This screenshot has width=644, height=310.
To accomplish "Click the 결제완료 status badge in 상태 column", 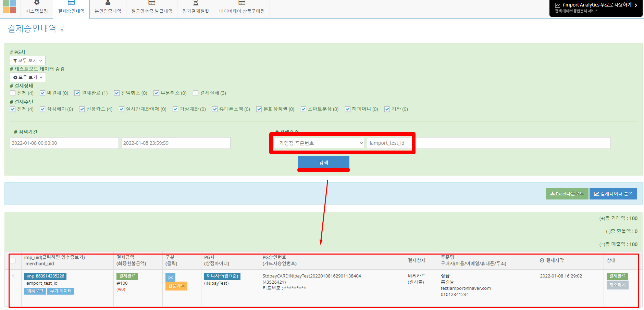I will pos(617,276).
